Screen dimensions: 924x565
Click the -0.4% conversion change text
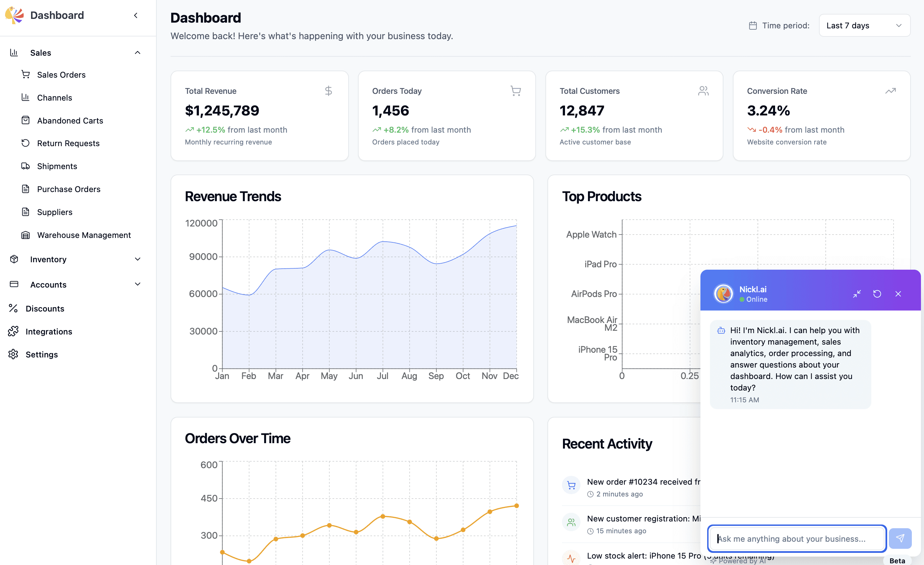[x=770, y=130]
